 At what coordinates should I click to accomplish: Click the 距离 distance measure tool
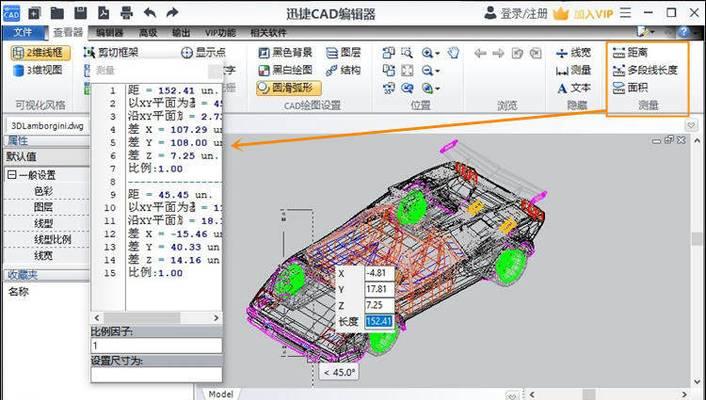[x=630, y=53]
